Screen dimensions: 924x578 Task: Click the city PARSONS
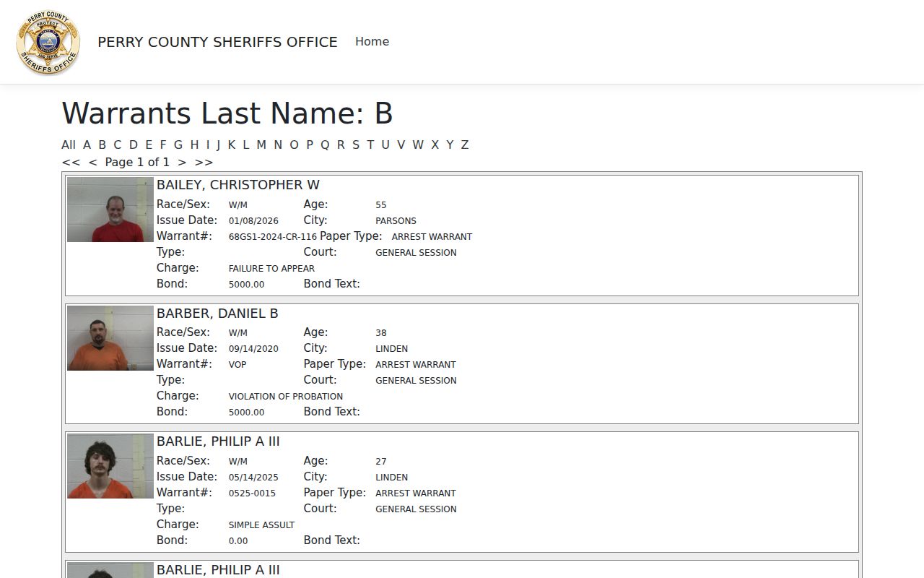coord(396,220)
